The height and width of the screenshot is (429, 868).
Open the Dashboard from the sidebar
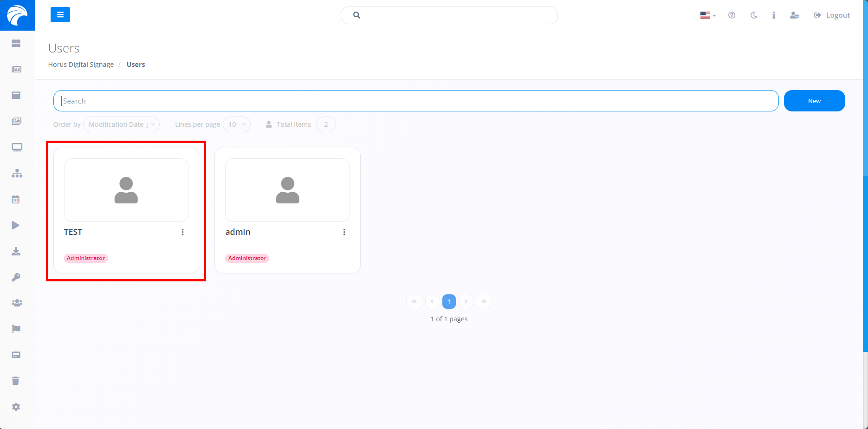pyautogui.click(x=17, y=43)
